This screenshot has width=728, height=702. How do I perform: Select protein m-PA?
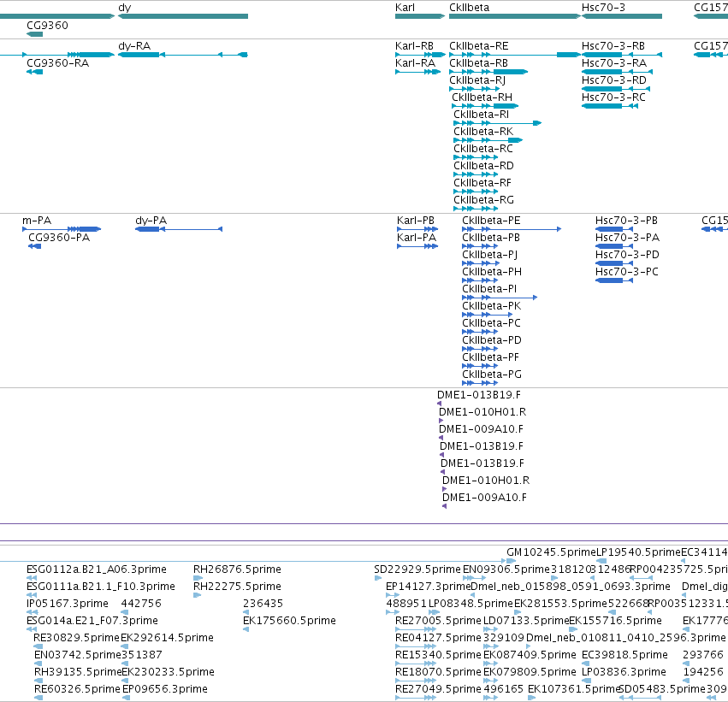click(x=62, y=229)
